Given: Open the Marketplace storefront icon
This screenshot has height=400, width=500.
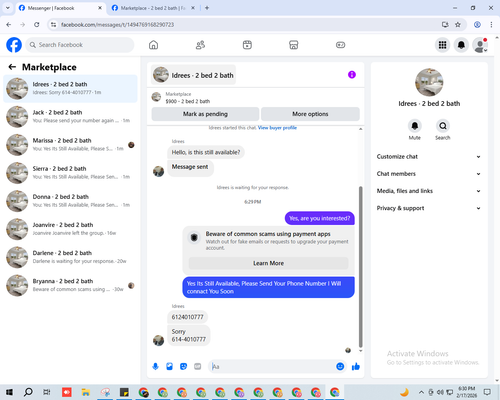Looking at the screenshot, I should (x=294, y=45).
